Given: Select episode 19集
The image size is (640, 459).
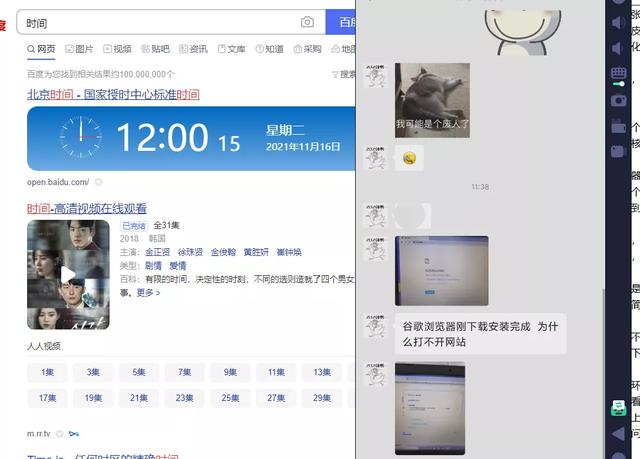Looking at the screenshot, I should point(93,398).
